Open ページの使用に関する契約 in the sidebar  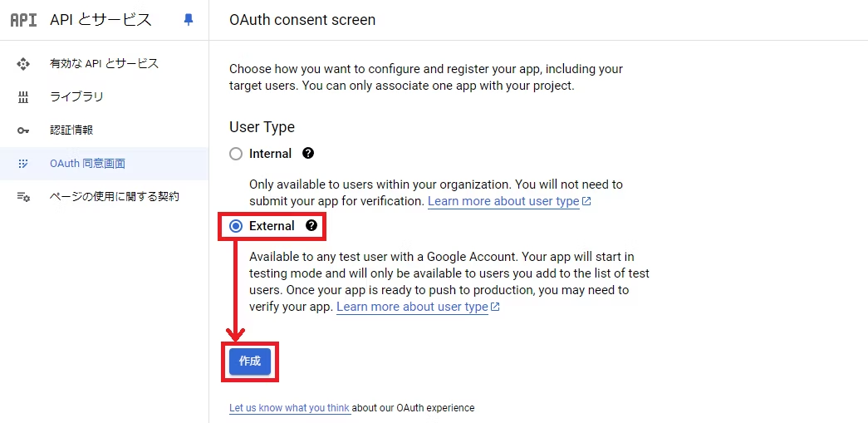[104, 197]
